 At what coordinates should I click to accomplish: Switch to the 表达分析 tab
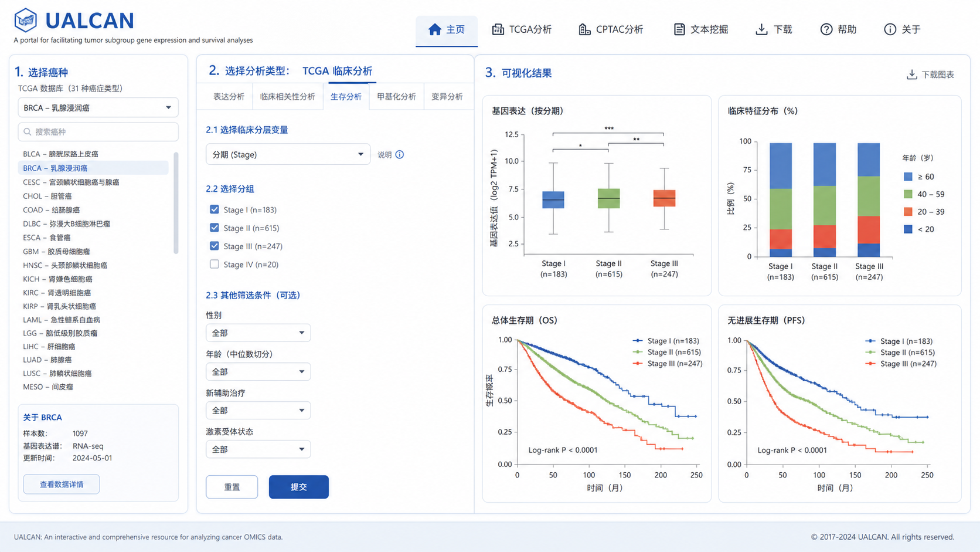229,97
